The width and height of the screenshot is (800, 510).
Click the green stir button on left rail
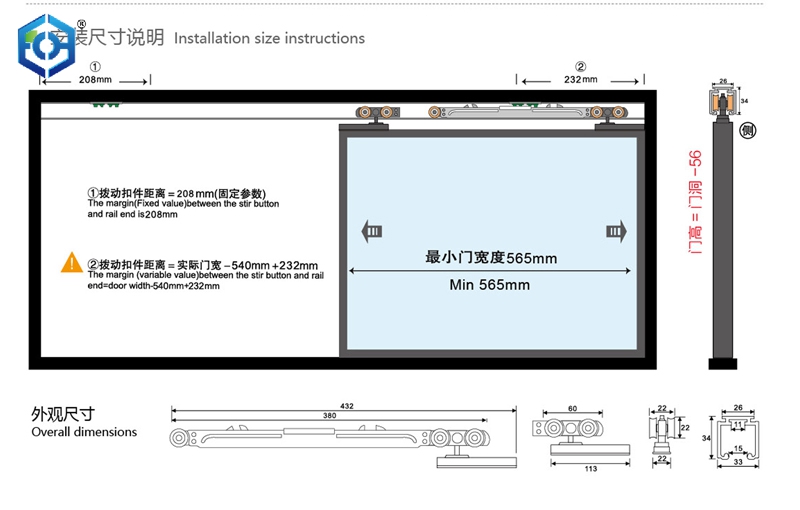[x=104, y=105]
